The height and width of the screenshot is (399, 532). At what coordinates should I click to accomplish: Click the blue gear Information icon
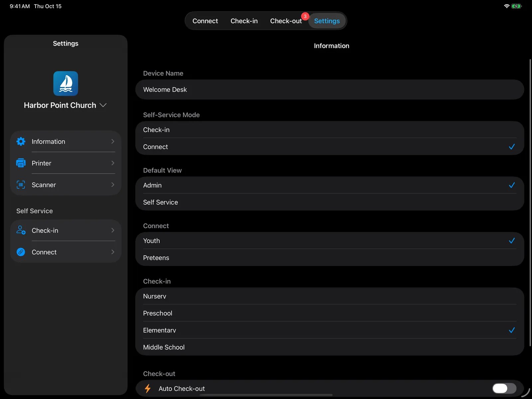click(x=21, y=141)
